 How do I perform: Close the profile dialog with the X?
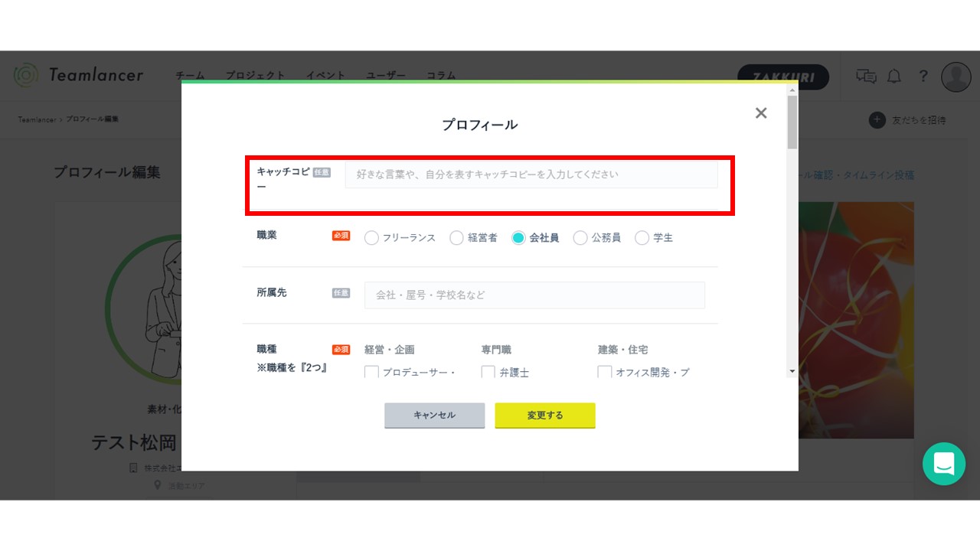[x=760, y=113]
